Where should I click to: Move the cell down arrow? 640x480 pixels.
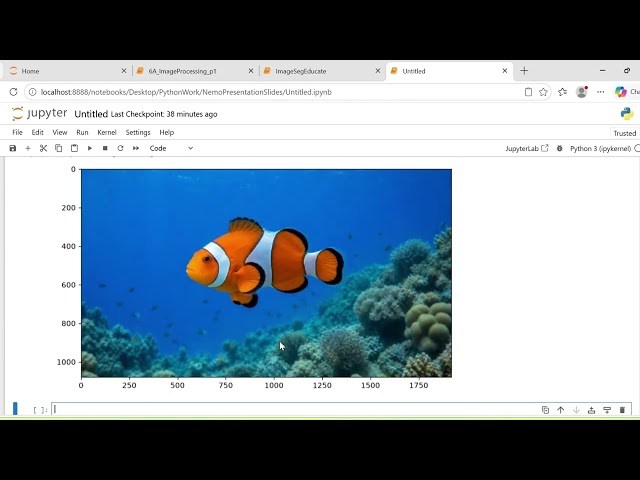point(576,410)
